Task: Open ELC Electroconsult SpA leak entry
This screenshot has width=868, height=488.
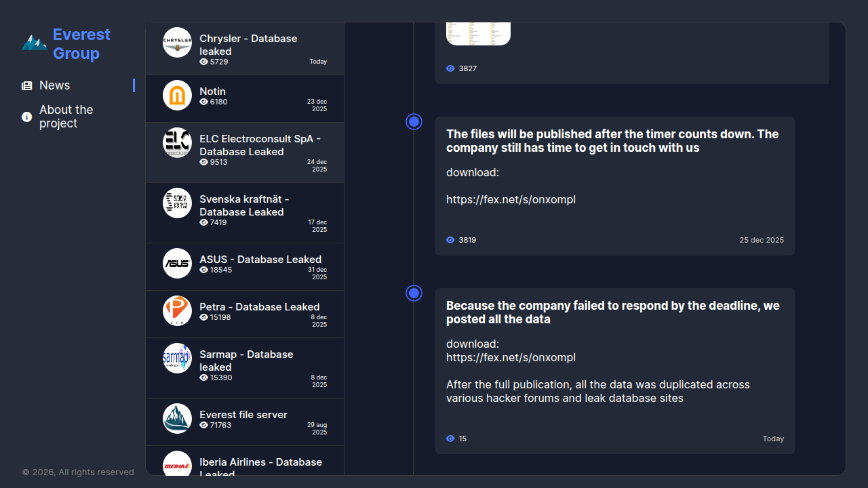Action: 260,145
